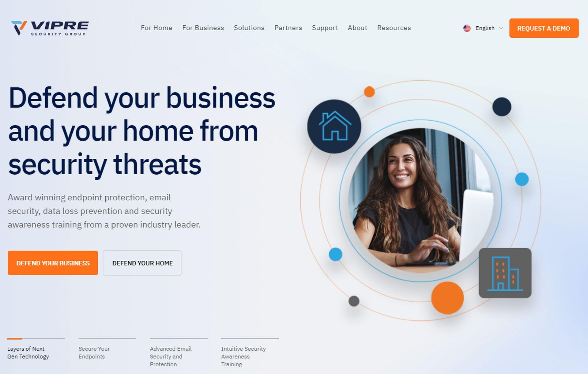Expand the For Business navigation menu
The image size is (588, 374).
[x=203, y=28]
